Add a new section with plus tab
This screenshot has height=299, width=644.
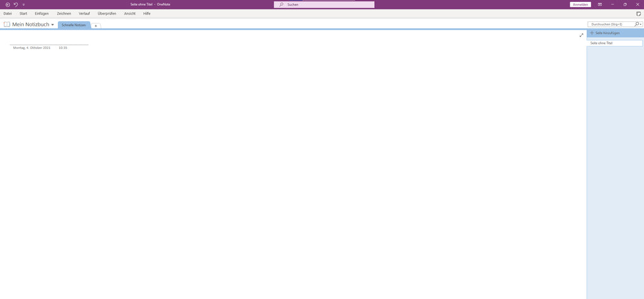click(96, 26)
